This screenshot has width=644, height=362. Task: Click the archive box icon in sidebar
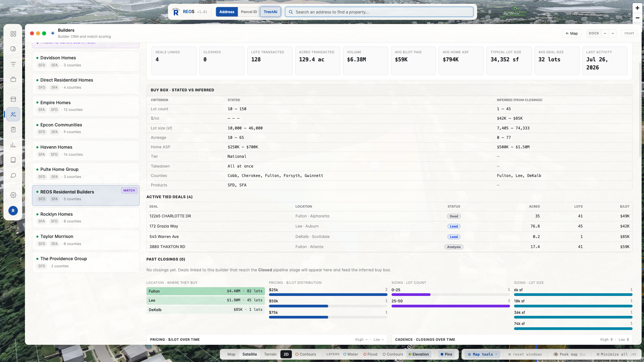click(13, 99)
